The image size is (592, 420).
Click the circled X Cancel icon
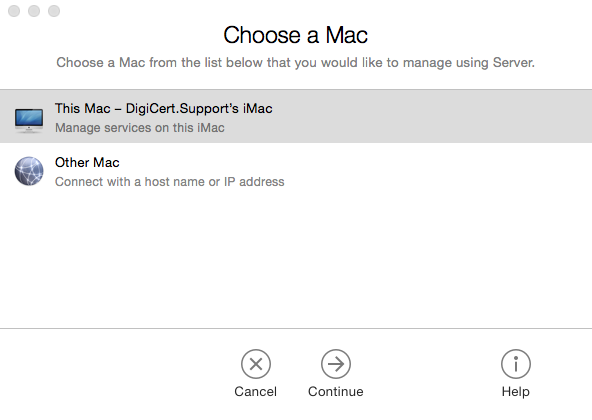256,364
